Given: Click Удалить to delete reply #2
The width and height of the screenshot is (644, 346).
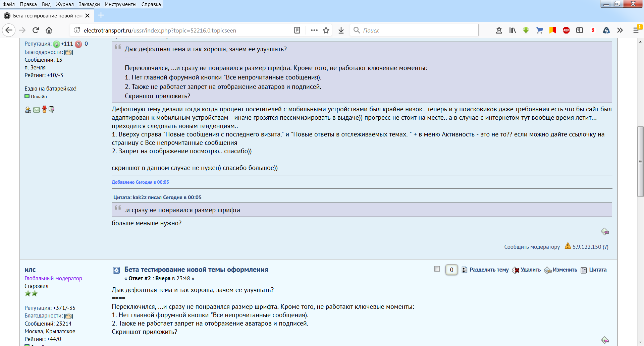Looking at the screenshot, I should (x=531, y=270).
